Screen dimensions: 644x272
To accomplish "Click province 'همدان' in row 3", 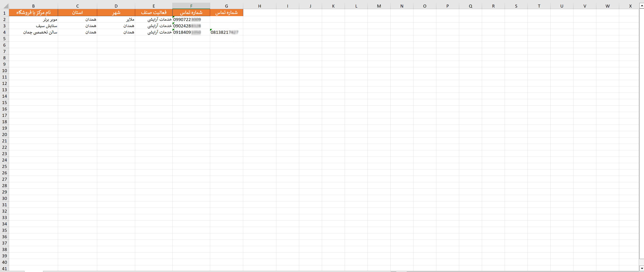I will point(77,26).
